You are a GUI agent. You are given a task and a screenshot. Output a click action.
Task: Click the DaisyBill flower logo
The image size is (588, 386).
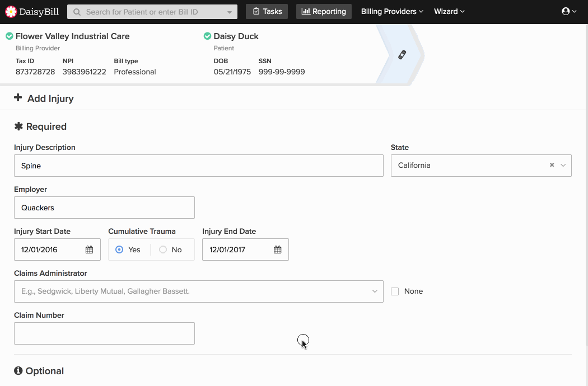click(x=11, y=12)
